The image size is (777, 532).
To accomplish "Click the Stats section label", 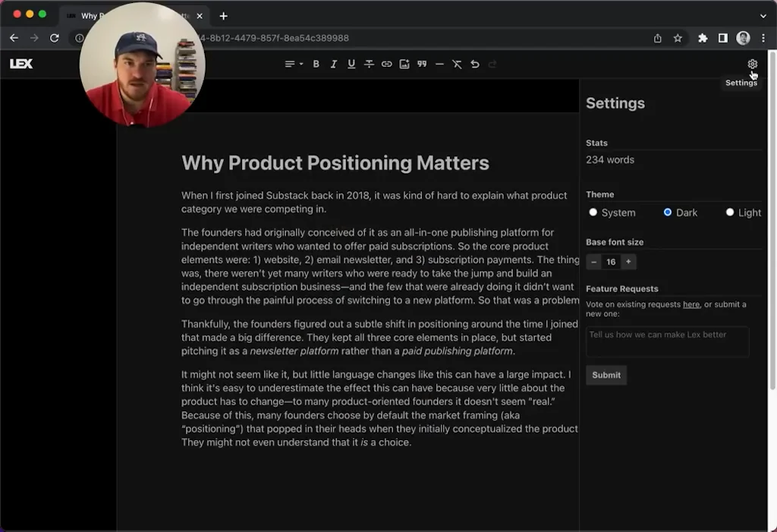I will [596, 143].
